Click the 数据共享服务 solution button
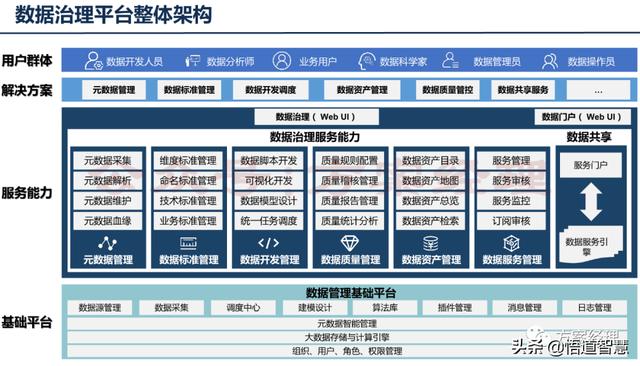 point(523,90)
